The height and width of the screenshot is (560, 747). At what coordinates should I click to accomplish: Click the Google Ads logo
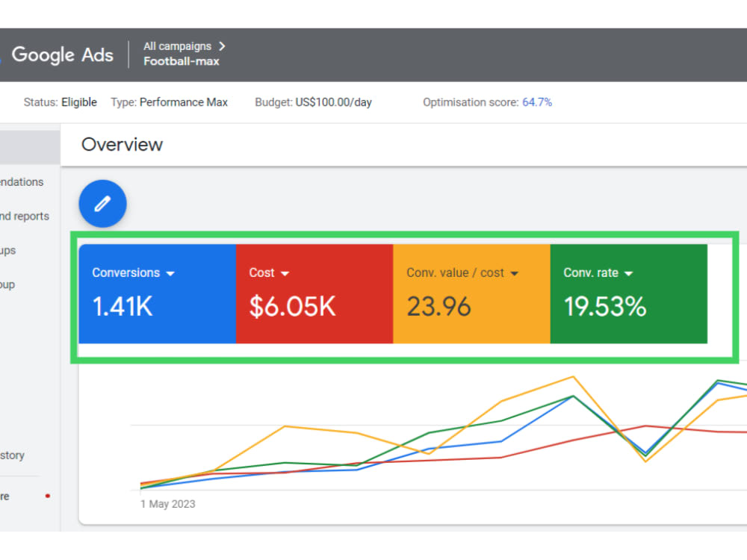63,55
